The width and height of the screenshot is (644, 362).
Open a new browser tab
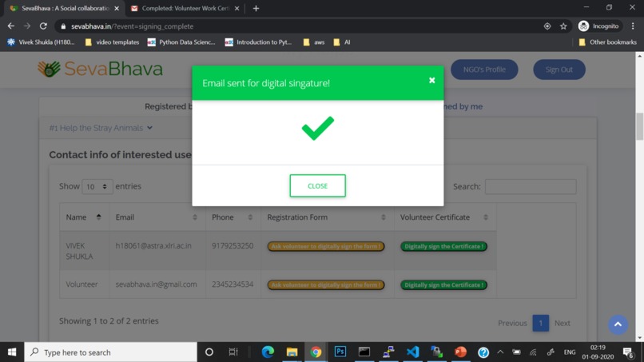tap(256, 8)
